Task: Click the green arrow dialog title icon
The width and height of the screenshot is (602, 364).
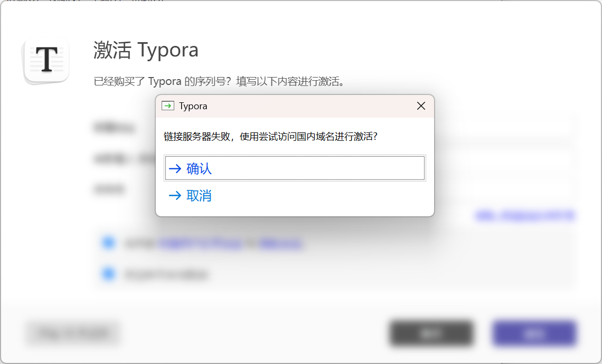Action: pos(168,106)
